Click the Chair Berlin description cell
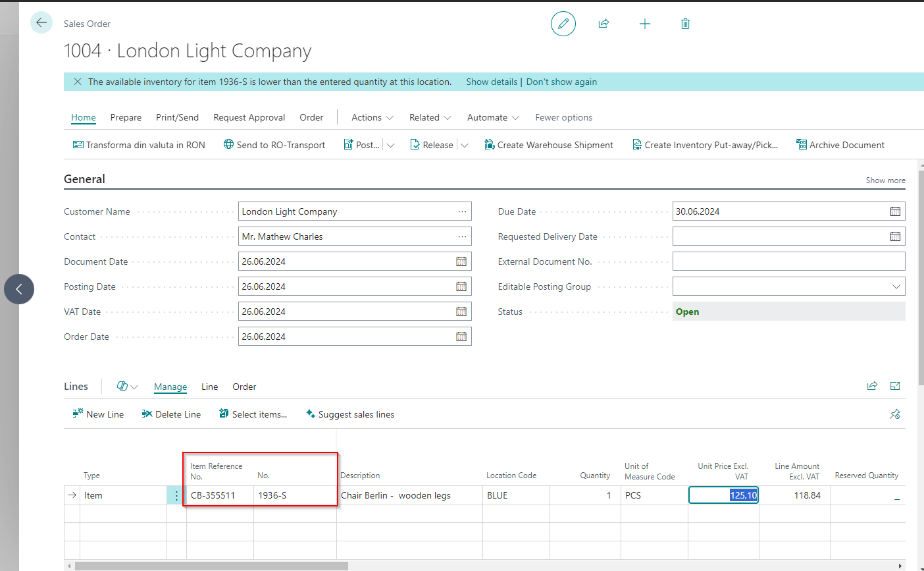The image size is (924, 571). [x=409, y=495]
